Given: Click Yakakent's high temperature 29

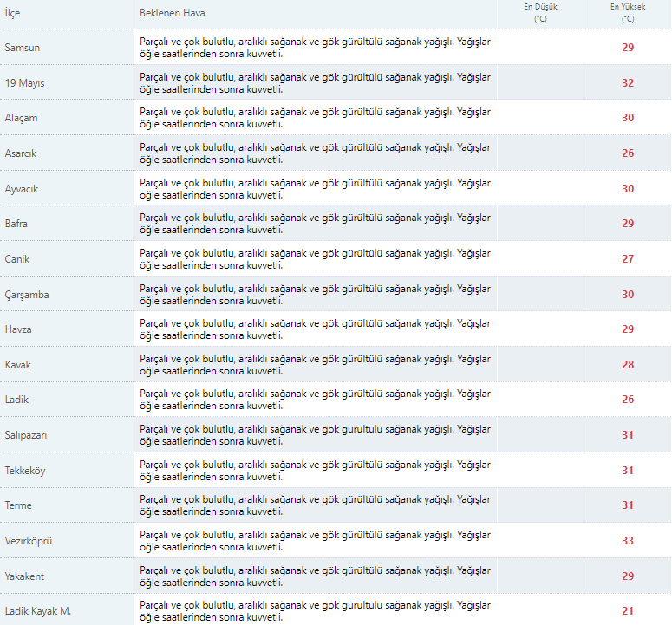Looking at the screenshot, I should coord(628,576).
